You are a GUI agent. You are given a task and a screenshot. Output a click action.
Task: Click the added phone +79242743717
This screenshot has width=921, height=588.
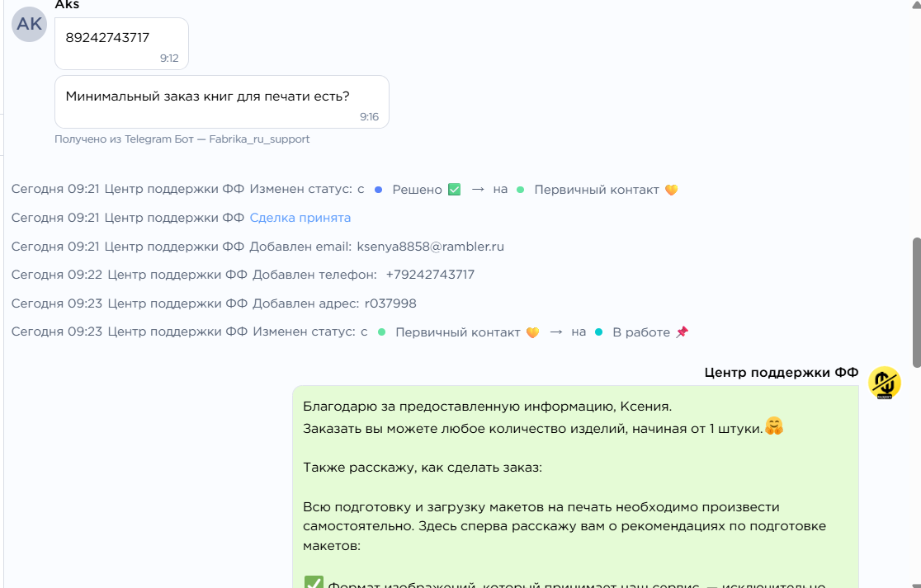[430, 275]
